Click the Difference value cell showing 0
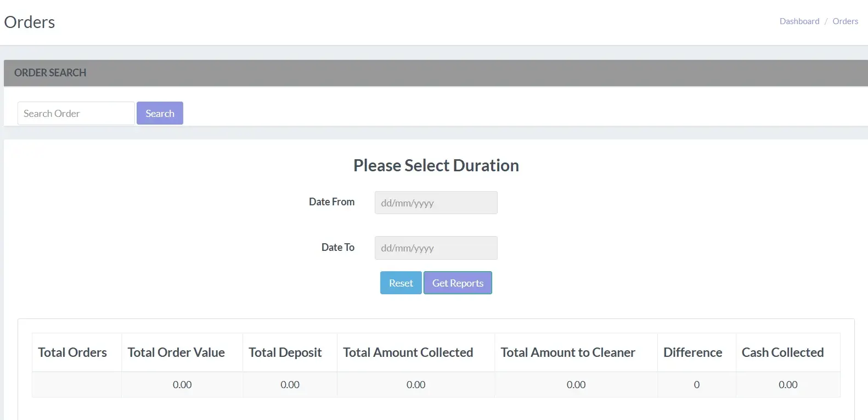This screenshot has width=868, height=420. pyautogui.click(x=696, y=385)
